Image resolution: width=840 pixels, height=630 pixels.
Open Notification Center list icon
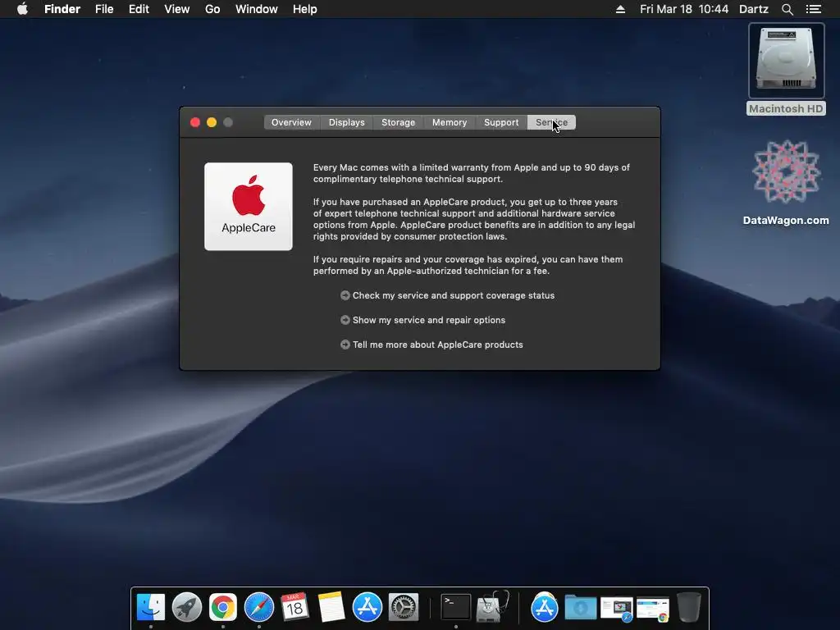click(814, 9)
